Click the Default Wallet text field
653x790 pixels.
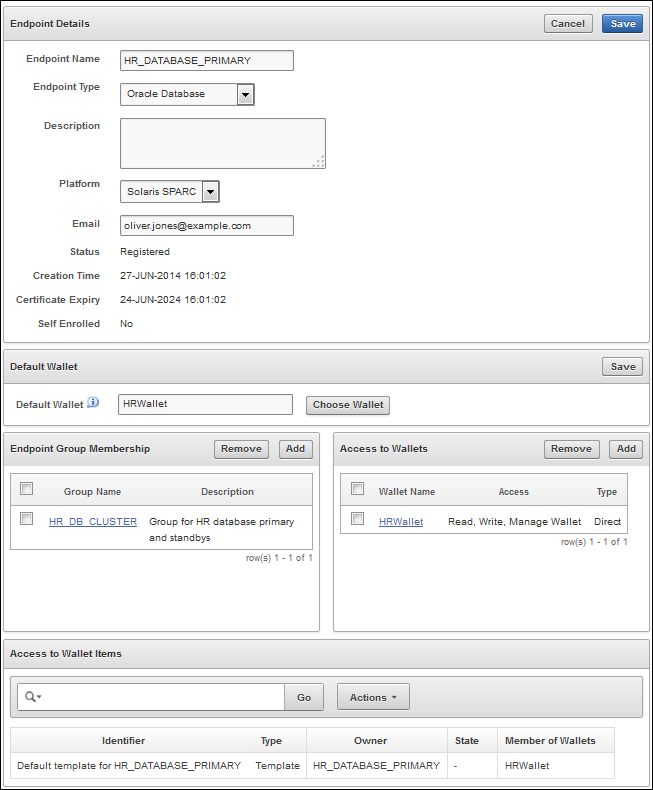(205, 405)
